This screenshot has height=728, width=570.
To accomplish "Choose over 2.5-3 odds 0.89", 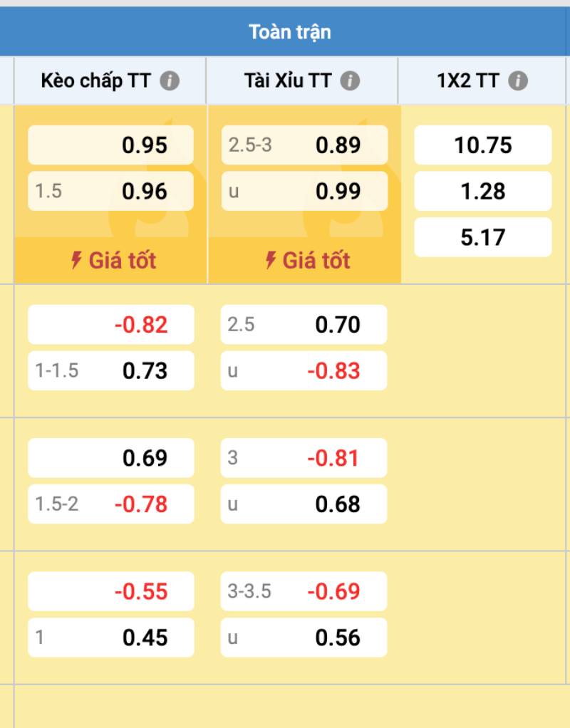I will pos(304,145).
